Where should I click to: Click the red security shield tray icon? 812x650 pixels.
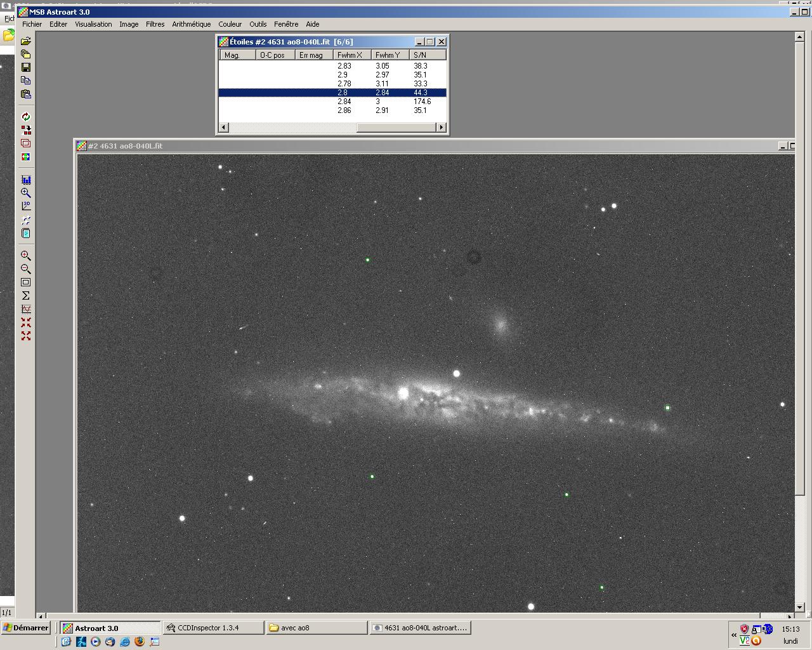tap(745, 629)
